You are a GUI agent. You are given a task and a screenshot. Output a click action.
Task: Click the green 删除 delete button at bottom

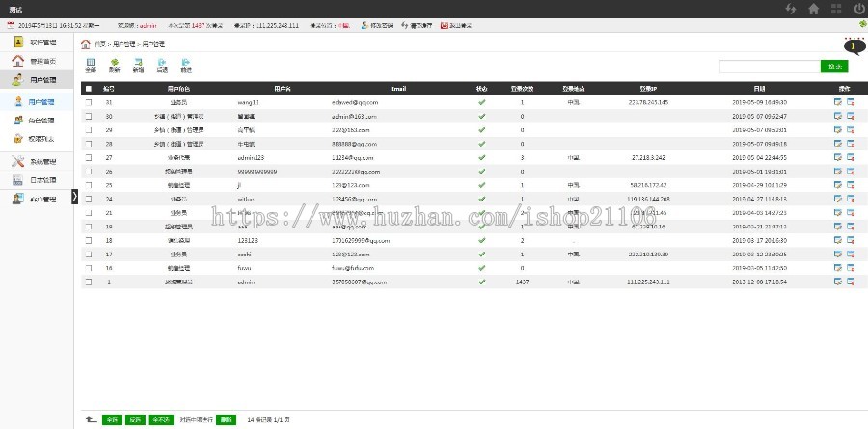pos(227,419)
